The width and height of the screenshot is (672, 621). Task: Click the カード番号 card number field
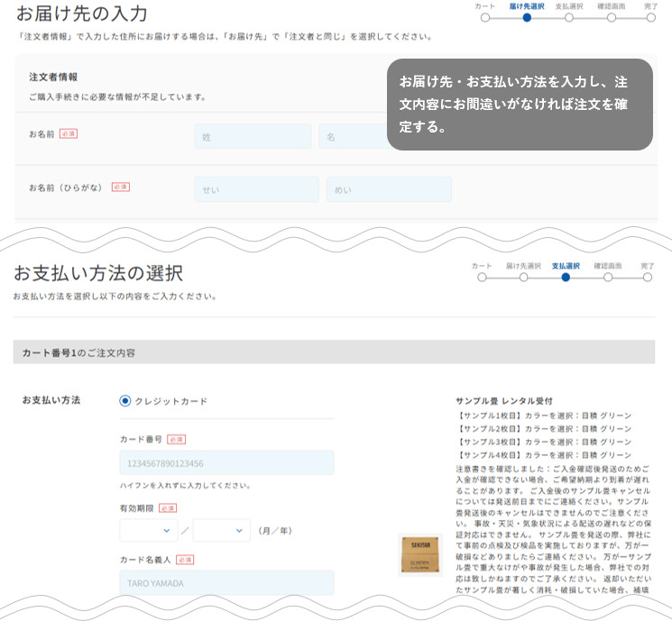226,462
